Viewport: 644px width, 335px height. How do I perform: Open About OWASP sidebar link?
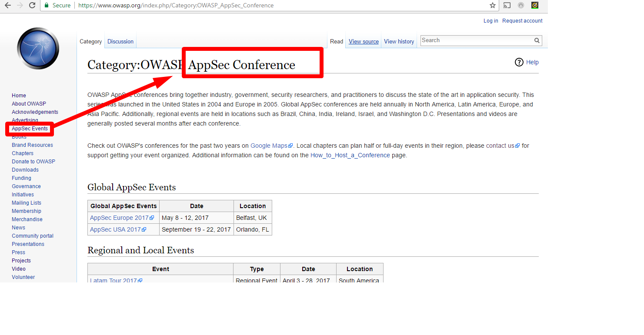(29, 104)
